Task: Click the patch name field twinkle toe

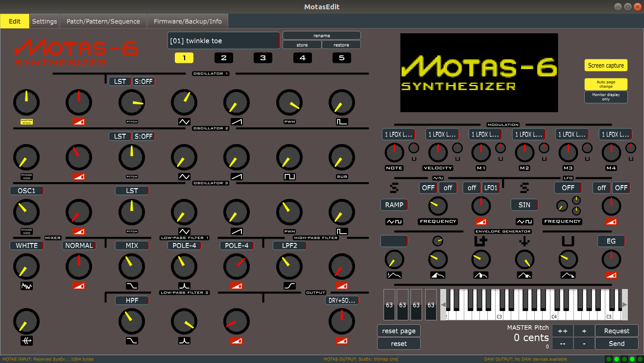Action: tap(224, 41)
